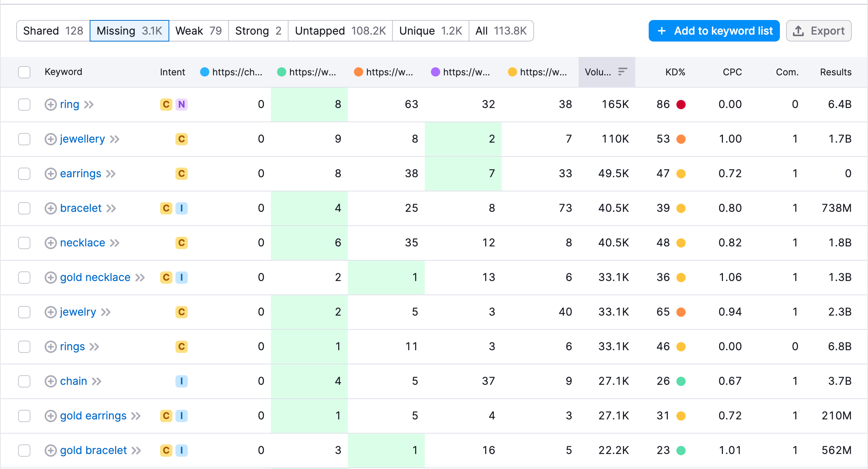Image resolution: width=868 pixels, height=469 pixels.
Task: Open the Weak keywords filter tab
Action: pyautogui.click(x=199, y=31)
